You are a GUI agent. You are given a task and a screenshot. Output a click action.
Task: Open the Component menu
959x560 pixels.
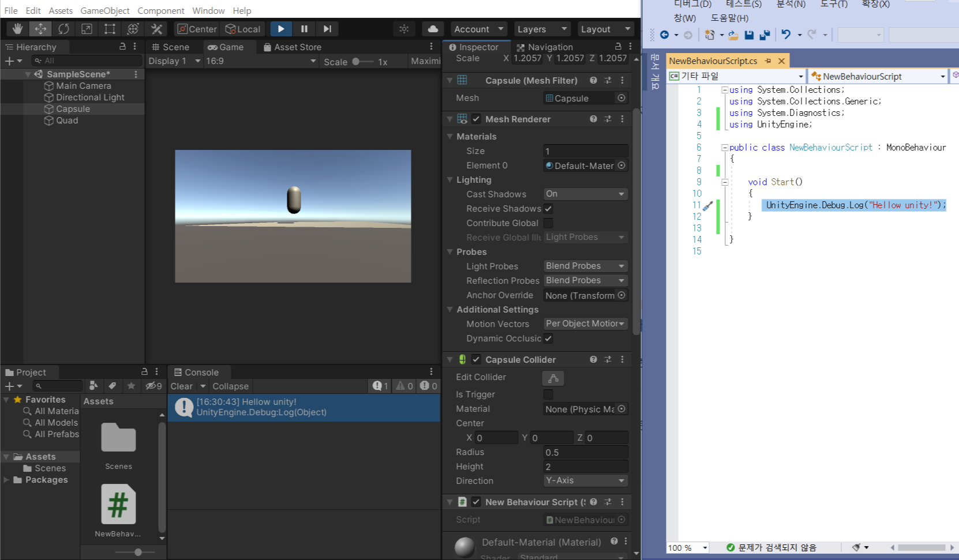161,10
